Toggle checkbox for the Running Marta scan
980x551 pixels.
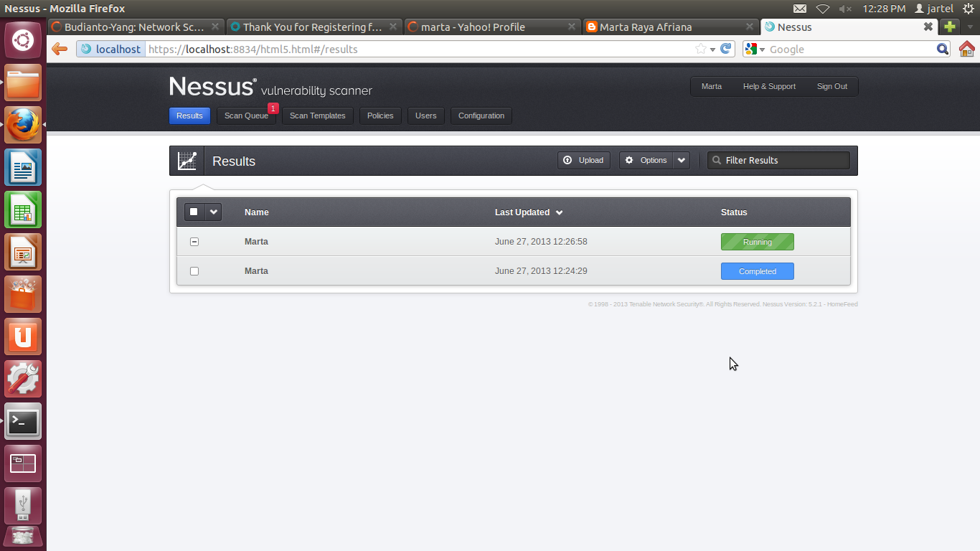(194, 242)
